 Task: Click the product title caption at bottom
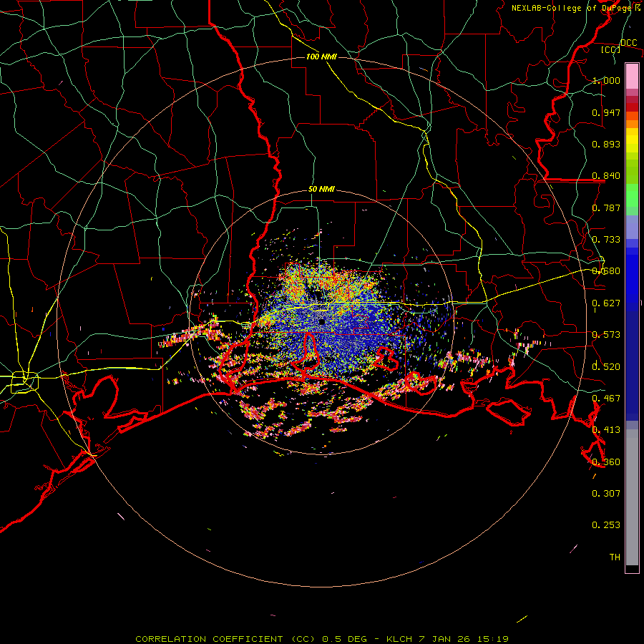322,639
